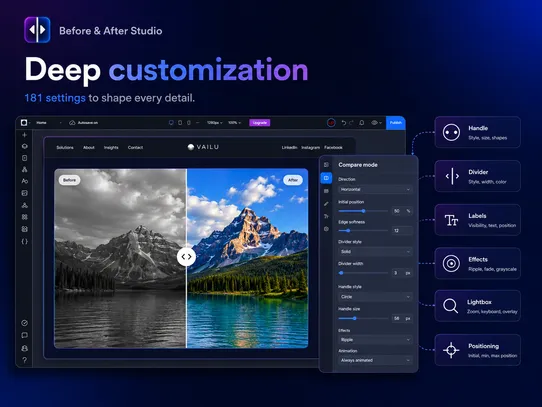
Task: Open the text labels tab icon in the settings panel
Action: pos(326,216)
